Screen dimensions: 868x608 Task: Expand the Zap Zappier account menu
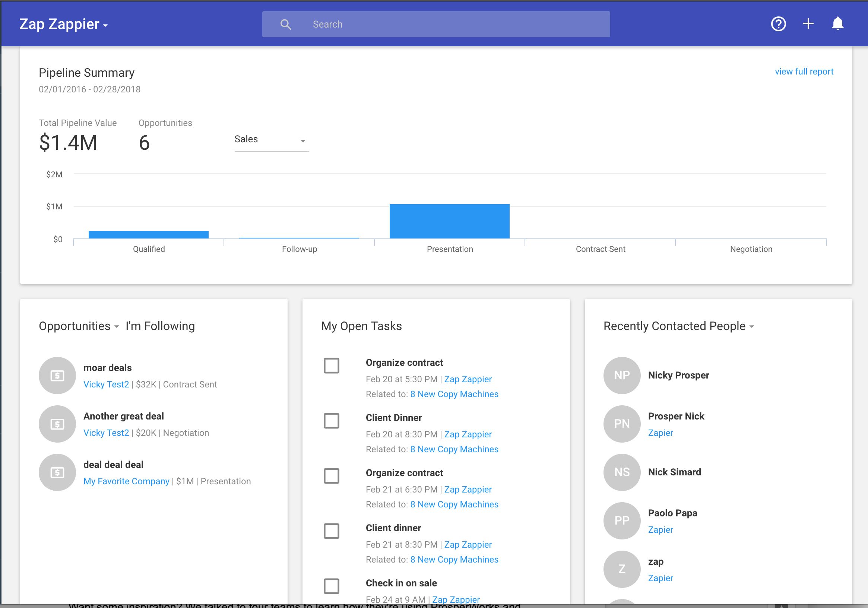(x=63, y=25)
